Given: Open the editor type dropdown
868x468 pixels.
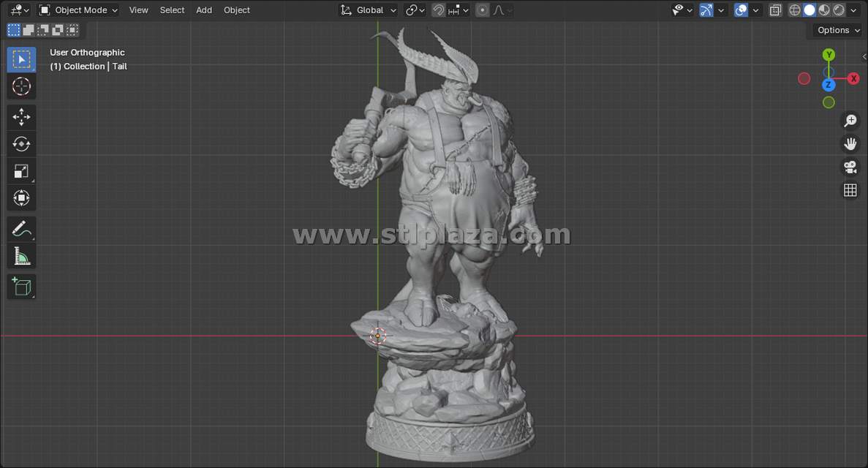Looking at the screenshot, I should [x=19, y=10].
